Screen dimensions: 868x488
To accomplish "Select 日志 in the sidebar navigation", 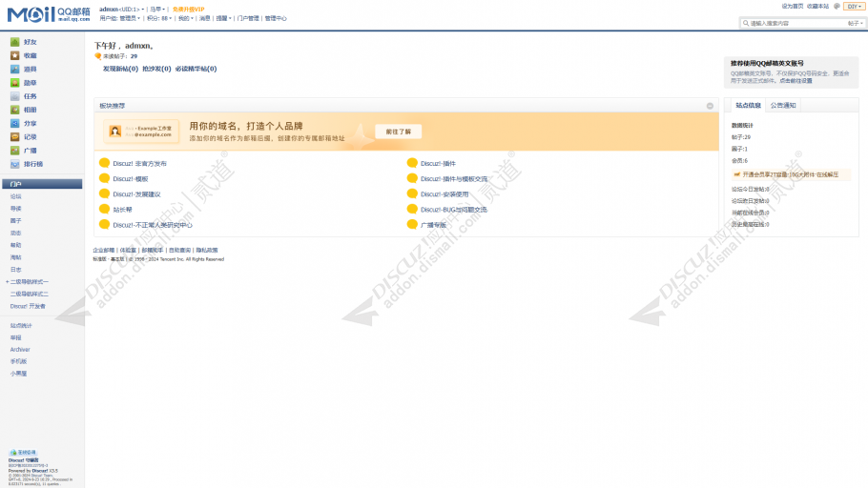I will click(15, 270).
